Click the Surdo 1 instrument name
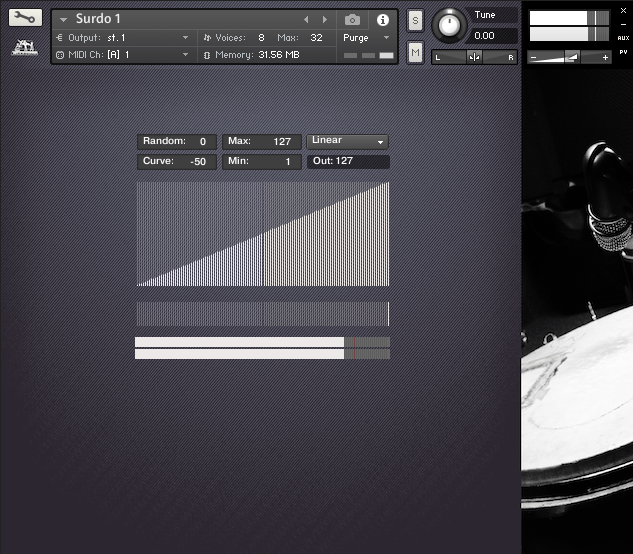 point(98,19)
